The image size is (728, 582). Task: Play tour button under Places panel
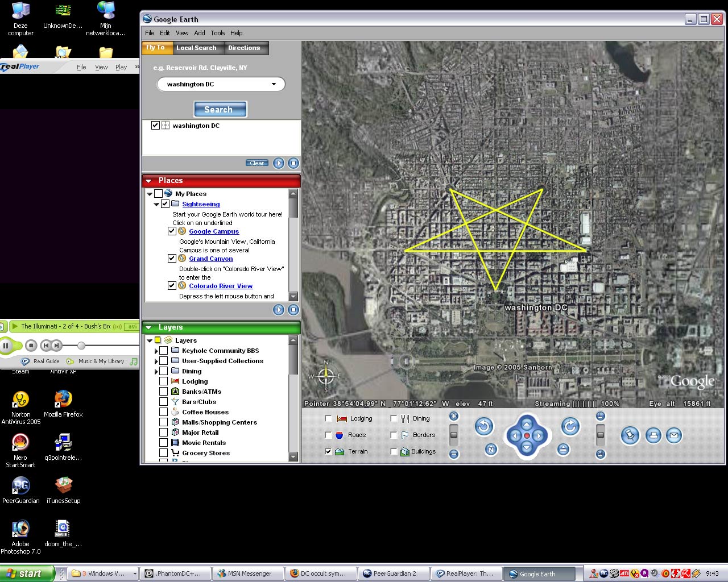[x=279, y=310]
